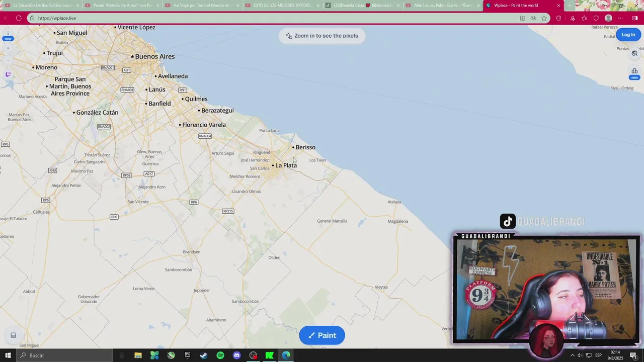The width and height of the screenshot is (644, 362).
Task: Open the map search/explore icon on right
Action: [634, 53]
